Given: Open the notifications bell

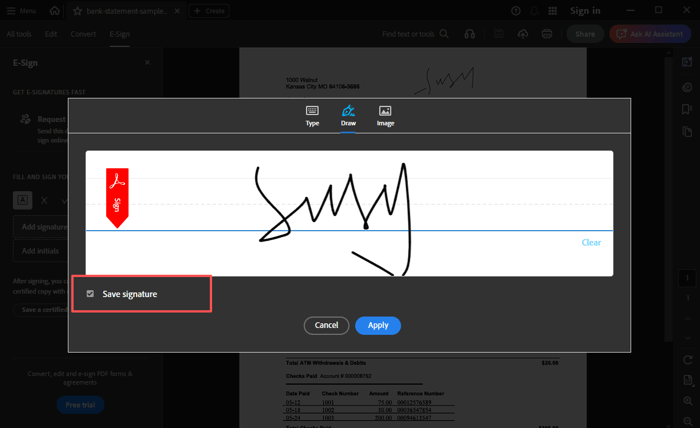Looking at the screenshot, I should [534, 11].
